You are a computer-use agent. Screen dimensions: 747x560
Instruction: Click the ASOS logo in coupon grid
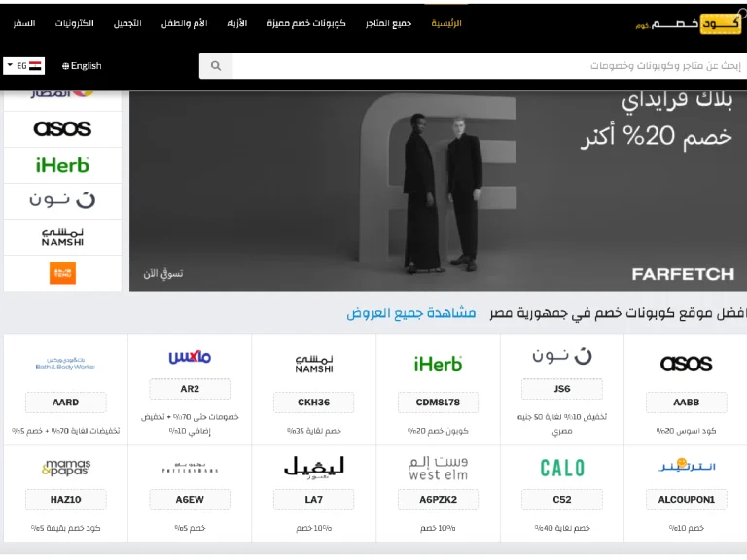click(686, 365)
